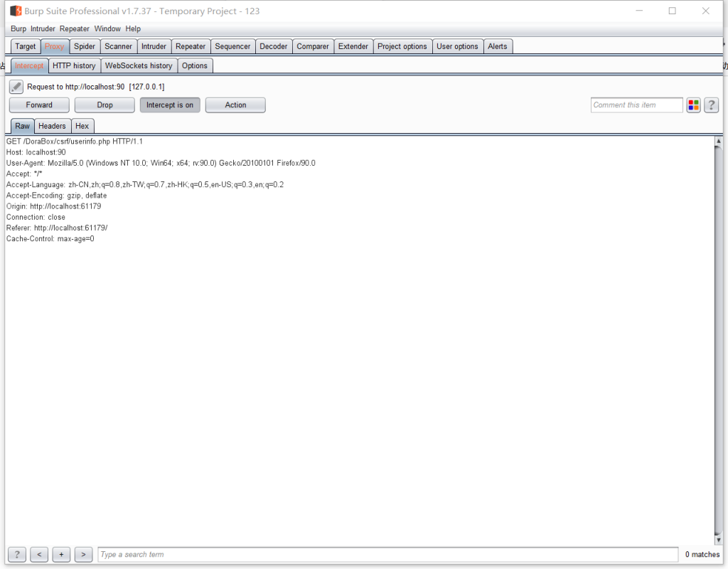Go to next search match

pos(84,554)
